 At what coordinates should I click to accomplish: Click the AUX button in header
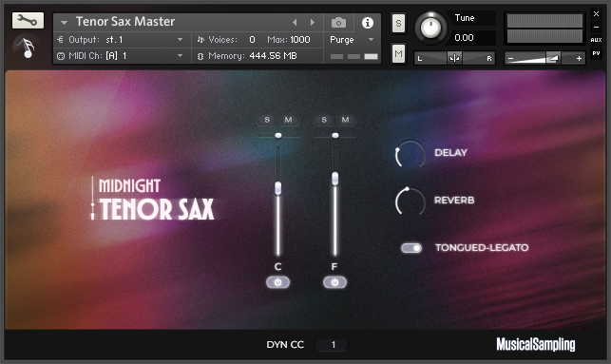(x=596, y=40)
